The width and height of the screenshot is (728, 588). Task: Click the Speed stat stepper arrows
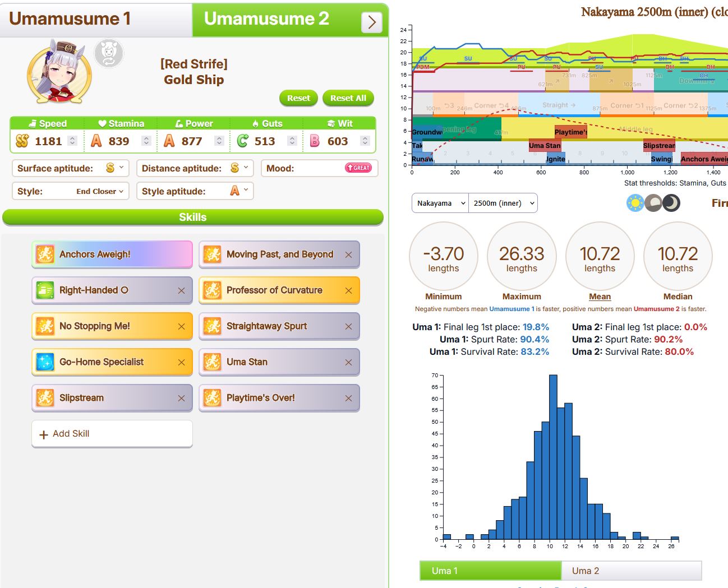tap(72, 141)
